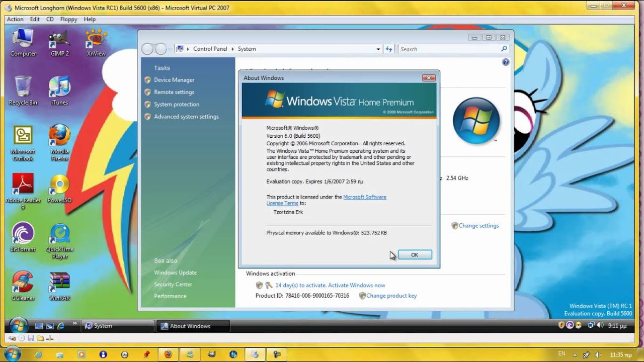Open the Help menu in Virtual PC
The width and height of the screenshot is (644, 362).
point(90,19)
